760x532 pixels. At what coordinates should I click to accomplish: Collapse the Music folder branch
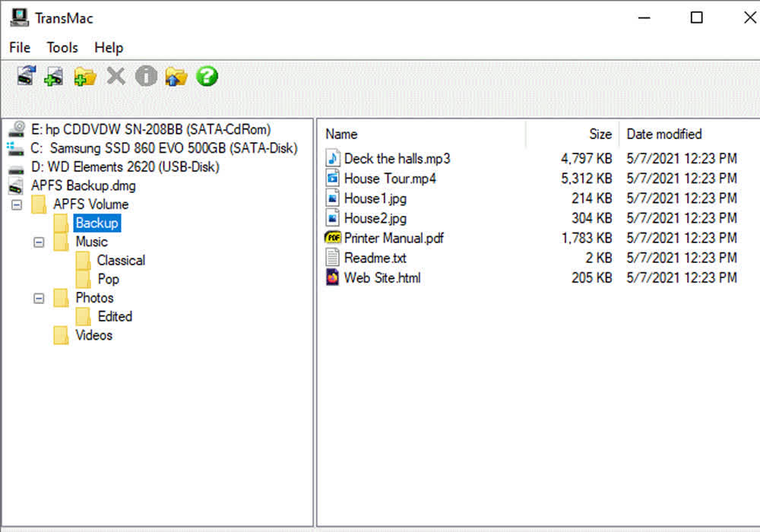point(40,242)
